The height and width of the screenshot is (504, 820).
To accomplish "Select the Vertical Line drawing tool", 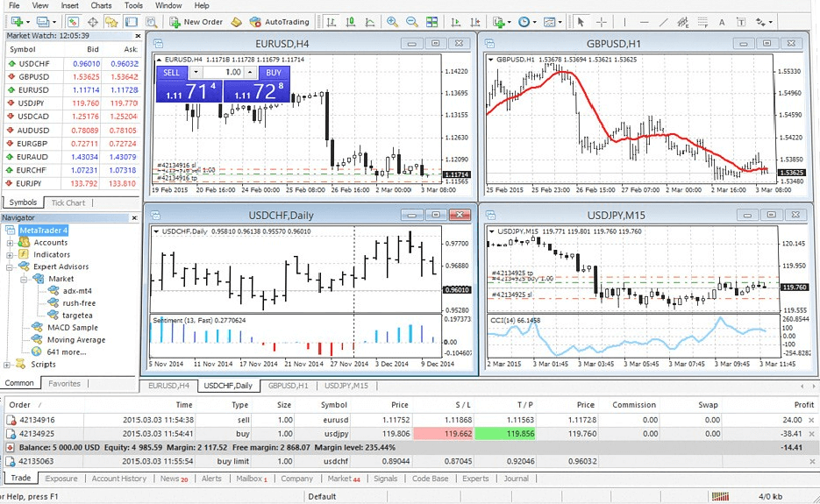I will click(x=624, y=22).
